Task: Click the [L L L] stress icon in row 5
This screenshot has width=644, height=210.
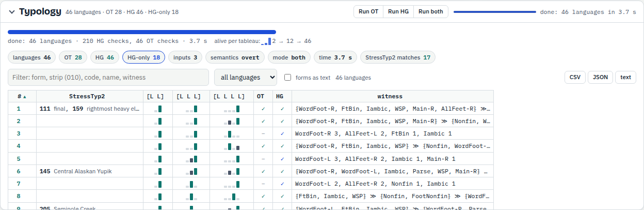Action: pyautogui.click(x=191, y=158)
